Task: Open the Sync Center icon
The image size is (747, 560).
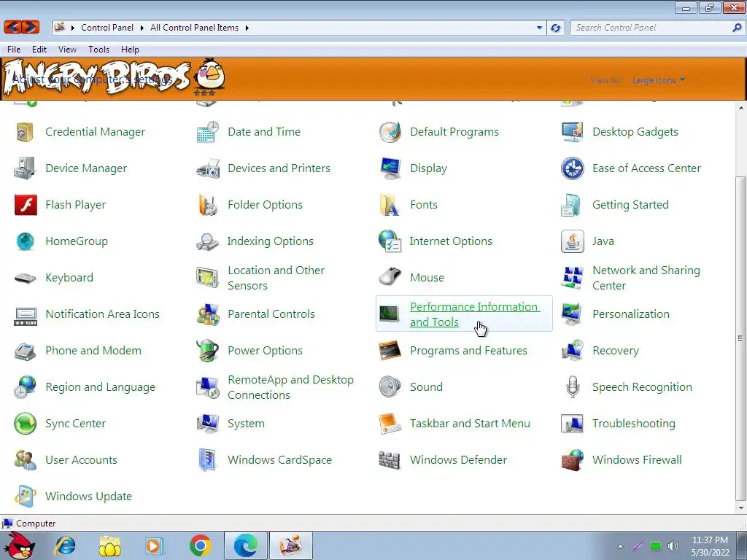Action: tap(25, 424)
